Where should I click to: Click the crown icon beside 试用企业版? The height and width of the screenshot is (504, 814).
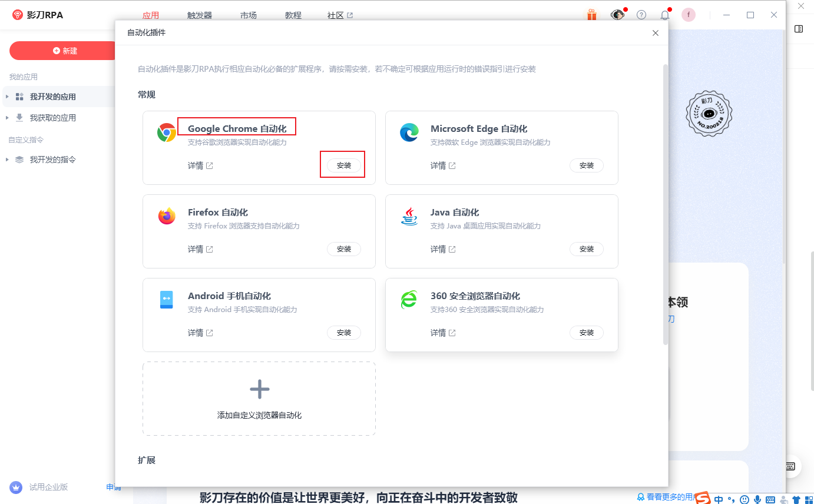pos(15,487)
